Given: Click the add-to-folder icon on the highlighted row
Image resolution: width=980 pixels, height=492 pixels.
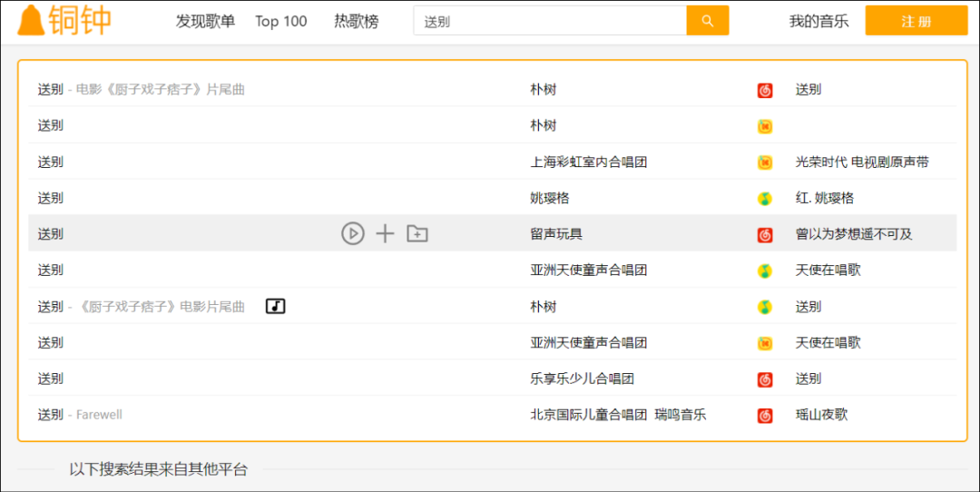Looking at the screenshot, I should [417, 234].
